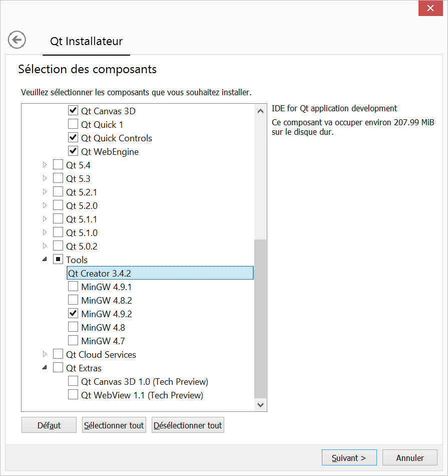
Task: Proceed with the Suivant button
Action: (349, 458)
